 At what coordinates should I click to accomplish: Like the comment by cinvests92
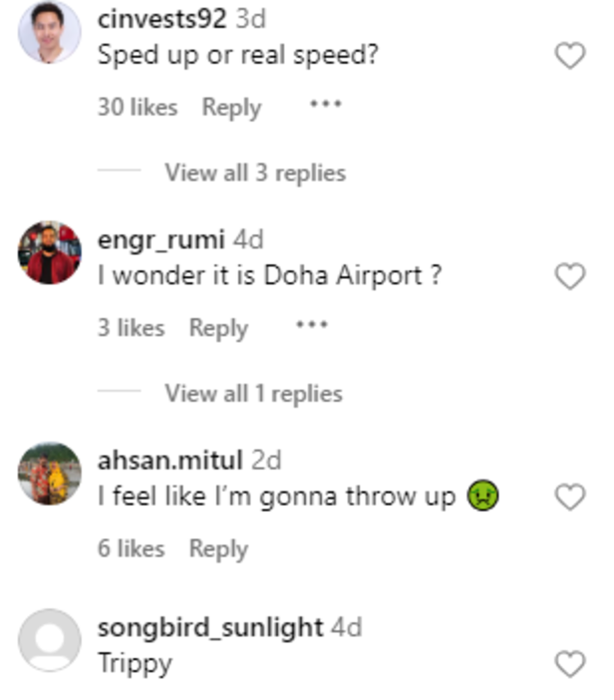(x=569, y=57)
